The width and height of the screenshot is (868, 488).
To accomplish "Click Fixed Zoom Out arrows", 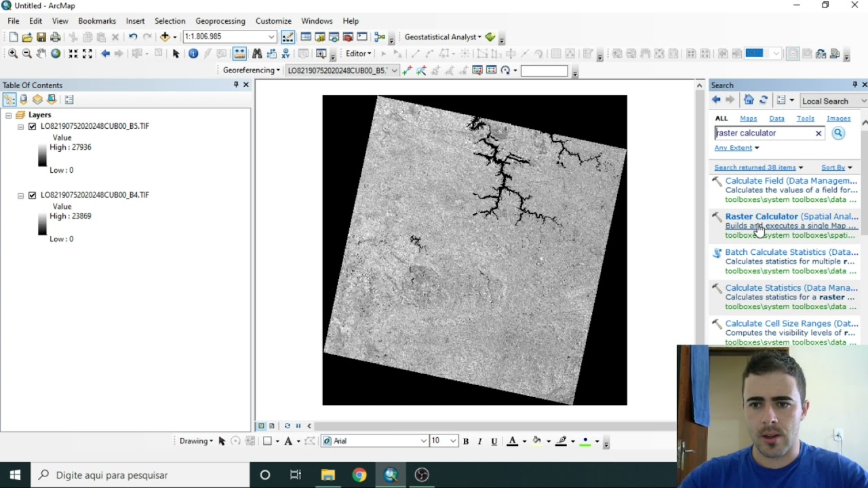I will click(87, 54).
